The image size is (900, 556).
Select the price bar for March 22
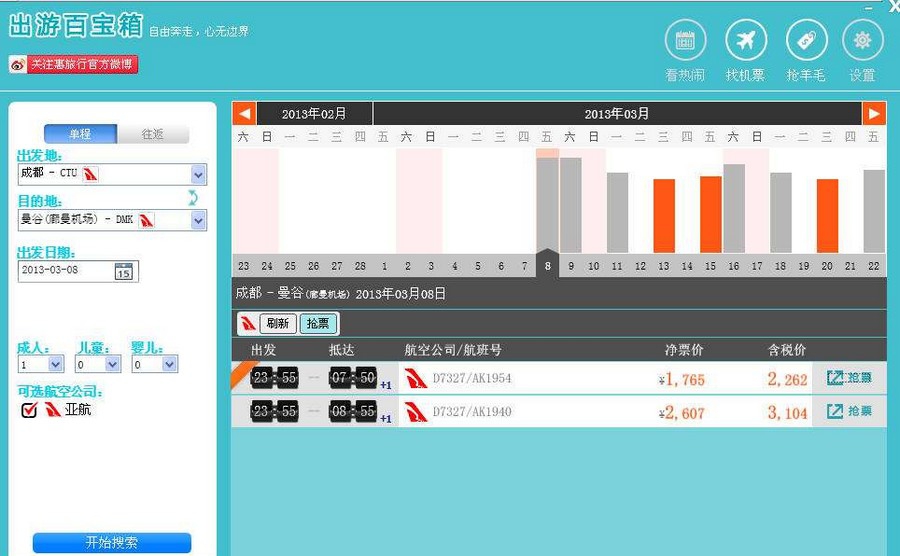[874, 212]
